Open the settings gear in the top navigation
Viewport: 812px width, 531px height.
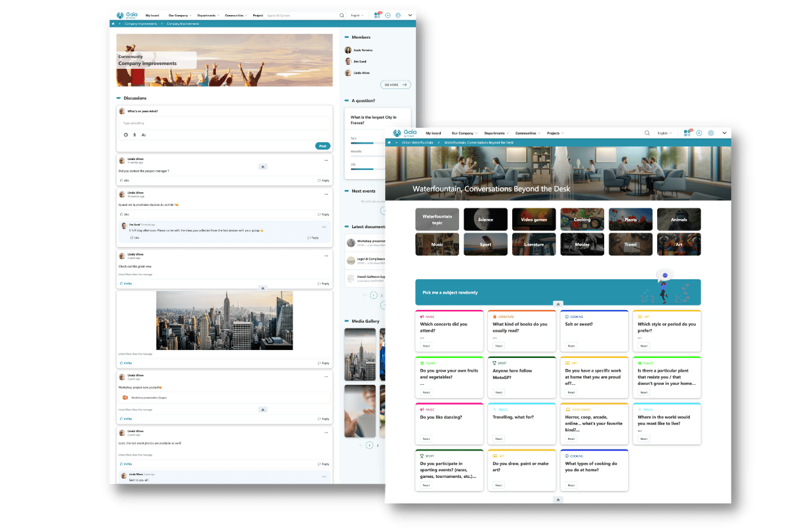tap(399, 14)
